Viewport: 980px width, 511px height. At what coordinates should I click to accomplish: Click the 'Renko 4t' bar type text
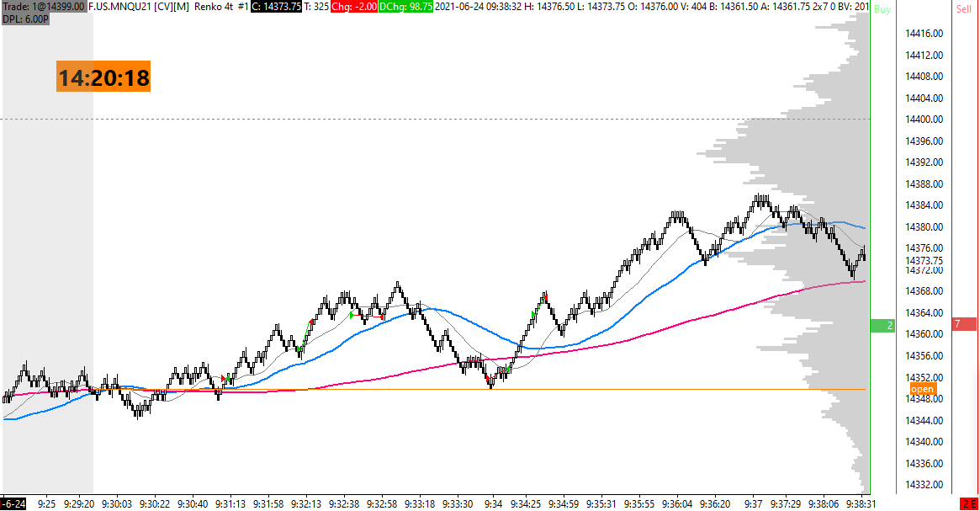click(214, 7)
